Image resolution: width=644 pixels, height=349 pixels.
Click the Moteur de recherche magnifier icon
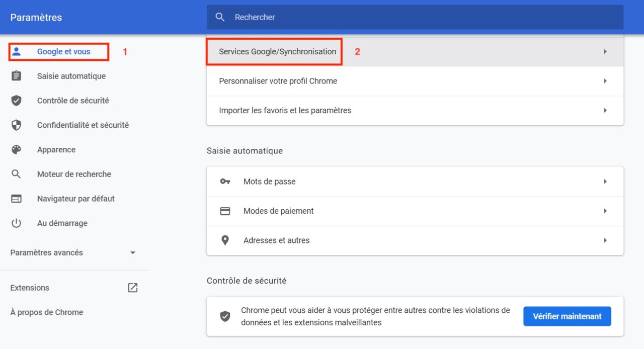click(x=17, y=174)
